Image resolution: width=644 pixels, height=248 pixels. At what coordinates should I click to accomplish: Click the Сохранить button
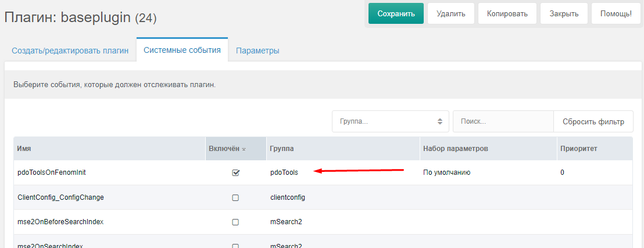pos(395,13)
